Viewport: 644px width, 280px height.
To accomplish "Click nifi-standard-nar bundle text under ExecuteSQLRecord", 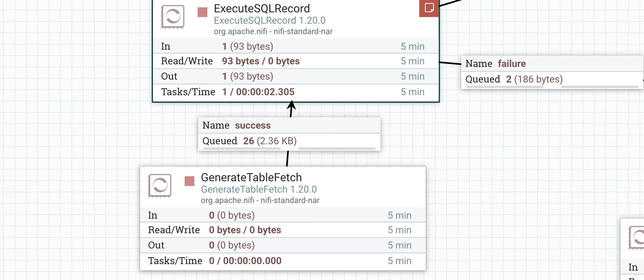I will (303, 32).
